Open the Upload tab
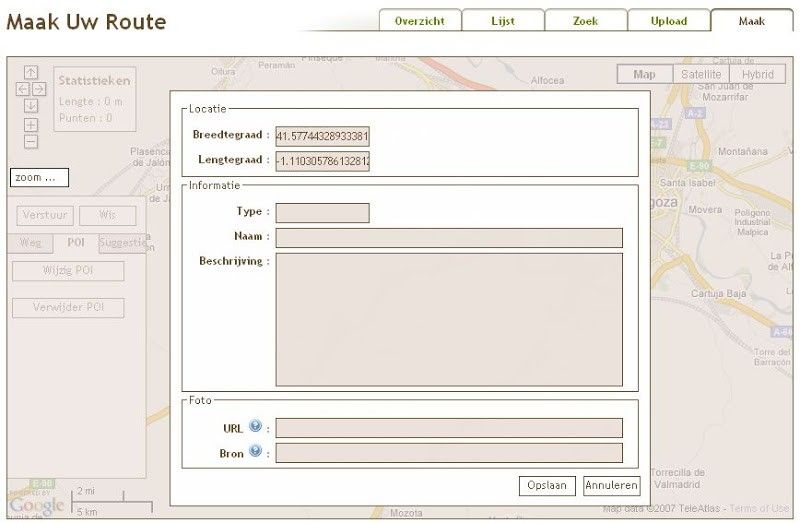Screen dimensions: 800x523 [x=669, y=21]
